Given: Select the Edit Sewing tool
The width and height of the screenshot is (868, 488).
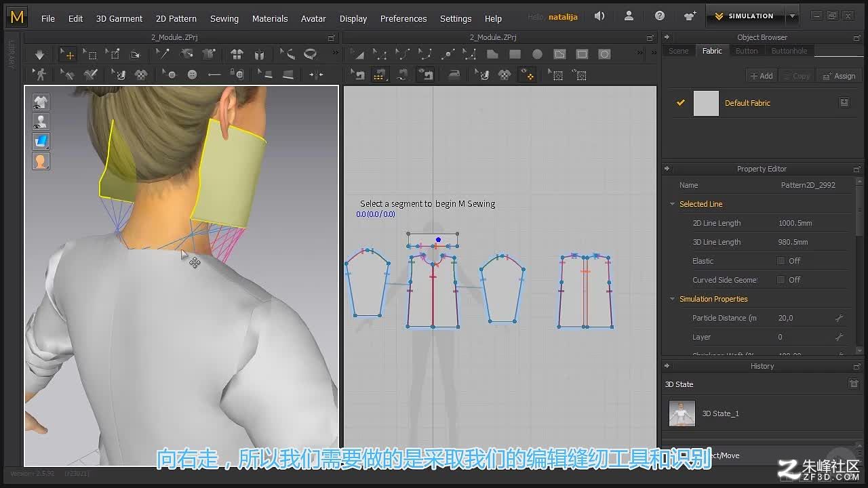Looking at the screenshot, I should 358,75.
